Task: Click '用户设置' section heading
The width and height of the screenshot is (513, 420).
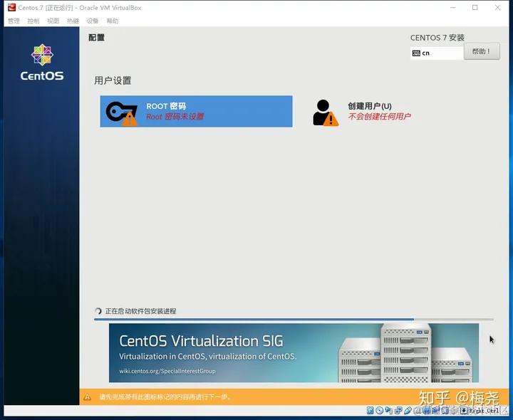Action: [x=113, y=80]
